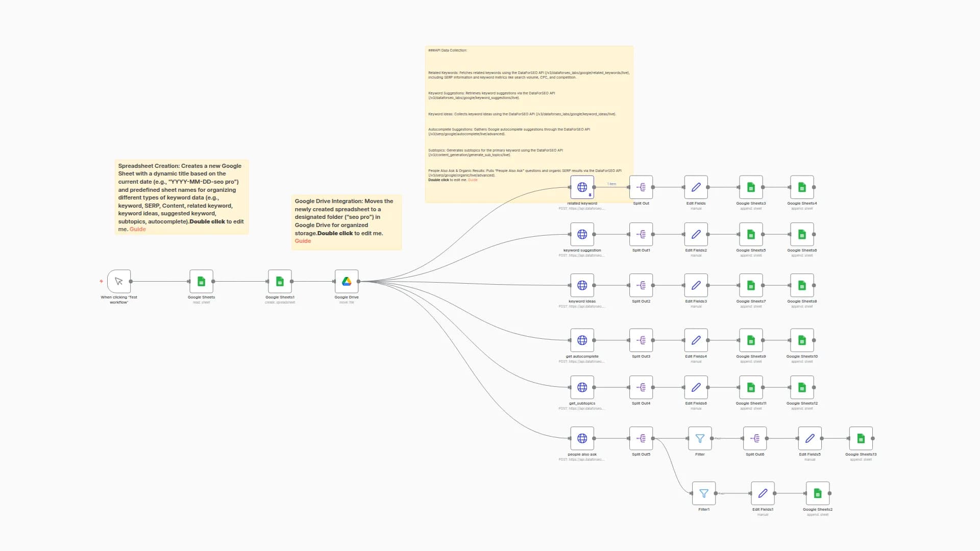Click "Guide" in the Spreadsheet Creation note

pos(137,229)
